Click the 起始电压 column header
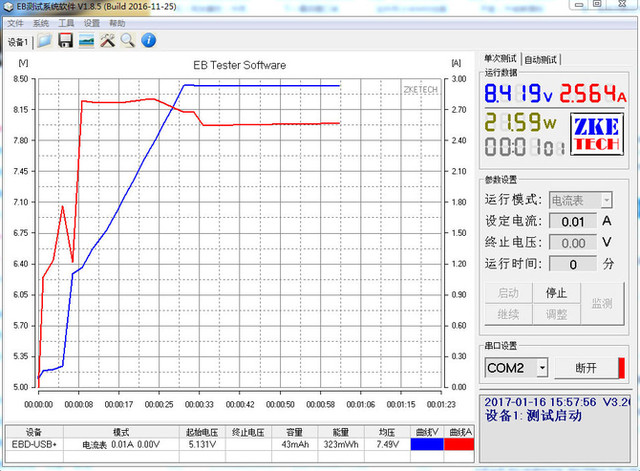The width and height of the screenshot is (640, 471). point(202,432)
